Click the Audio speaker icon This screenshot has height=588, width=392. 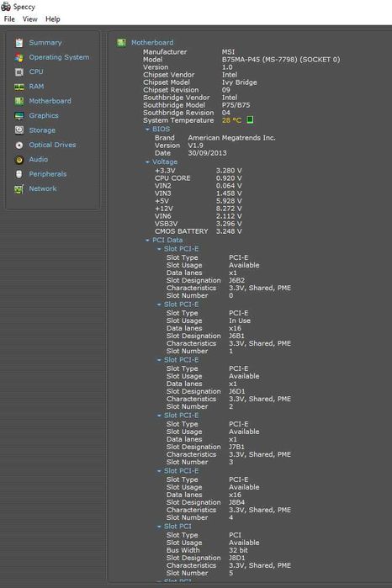pos(19,160)
